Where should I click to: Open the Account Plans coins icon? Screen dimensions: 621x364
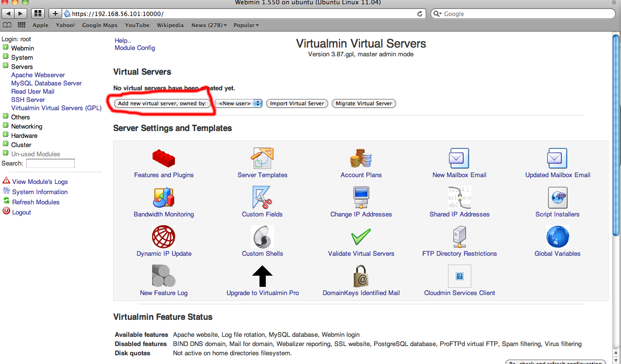pyautogui.click(x=361, y=158)
